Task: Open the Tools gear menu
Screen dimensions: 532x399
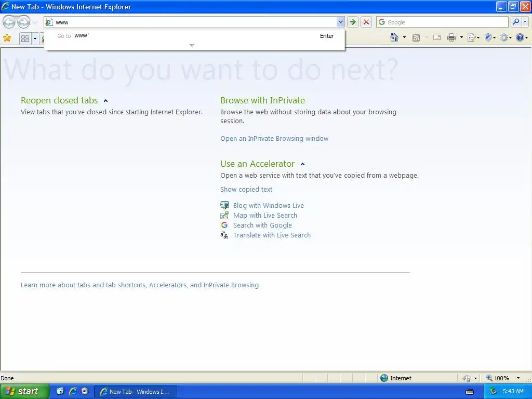Action: point(506,37)
